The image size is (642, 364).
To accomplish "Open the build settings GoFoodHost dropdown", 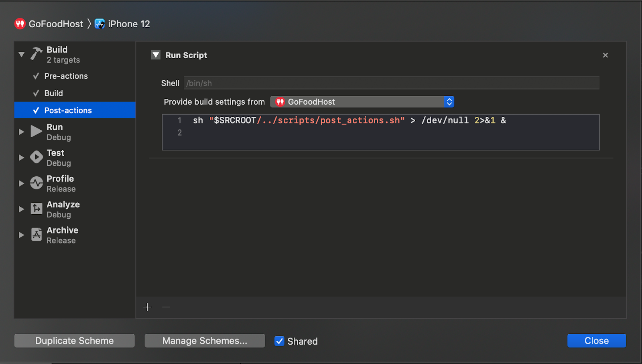I will click(x=362, y=102).
